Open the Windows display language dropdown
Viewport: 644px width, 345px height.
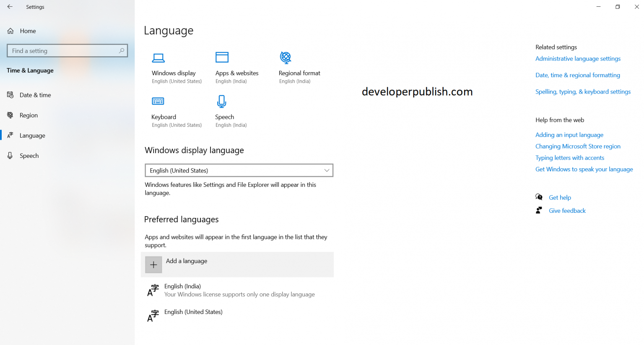pyautogui.click(x=239, y=170)
